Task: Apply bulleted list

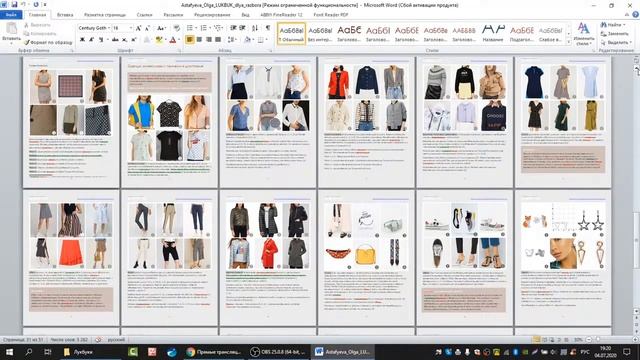Action: [x=191, y=28]
